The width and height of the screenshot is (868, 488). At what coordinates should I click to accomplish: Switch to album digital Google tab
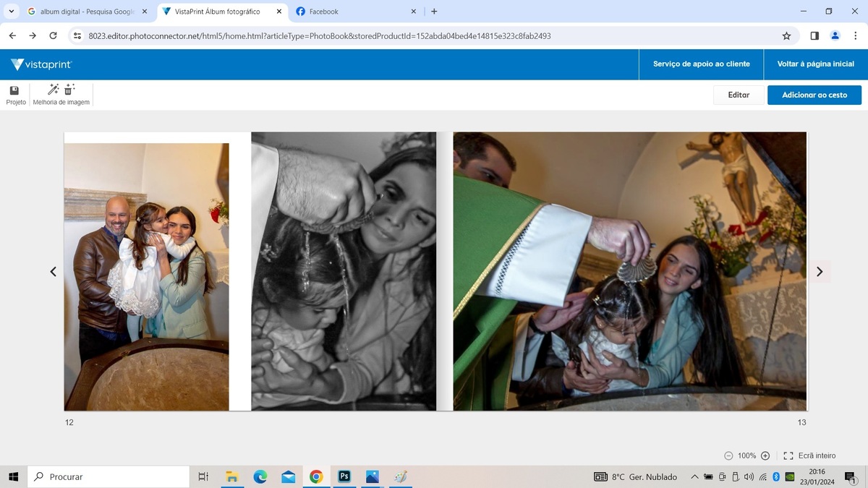85,12
